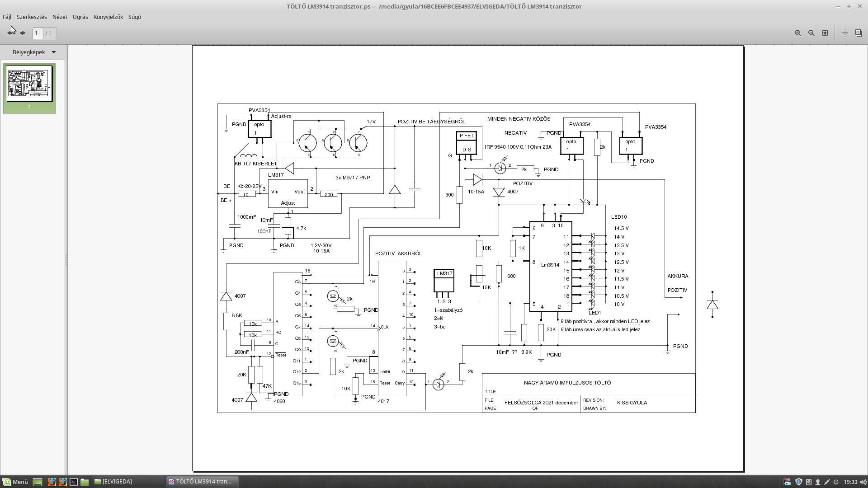Click the page number input field

[38, 33]
